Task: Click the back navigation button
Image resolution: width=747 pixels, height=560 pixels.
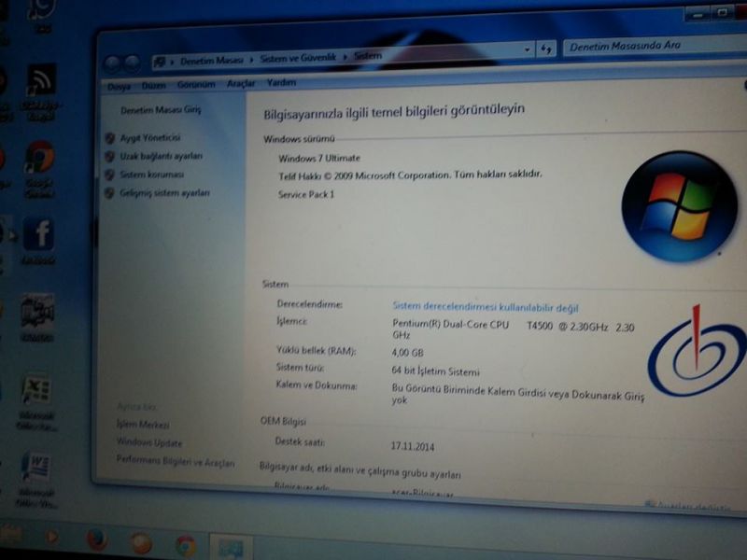Action: (112, 63)
